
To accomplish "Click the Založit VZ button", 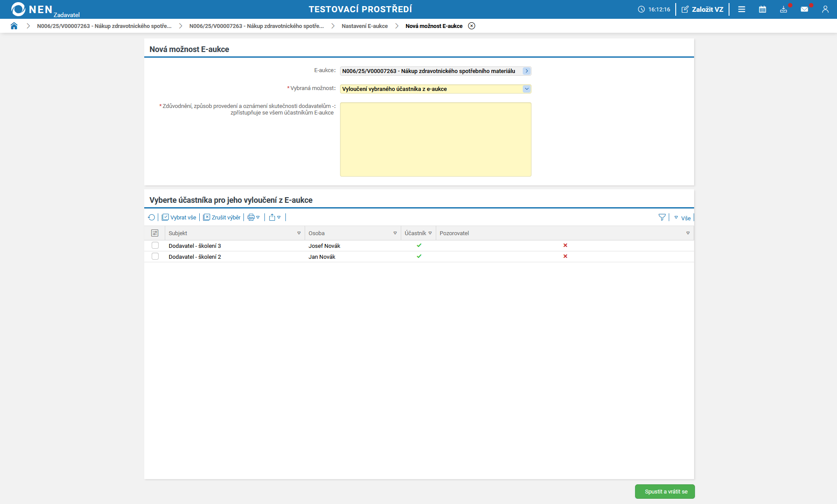I will pos(702,9).
